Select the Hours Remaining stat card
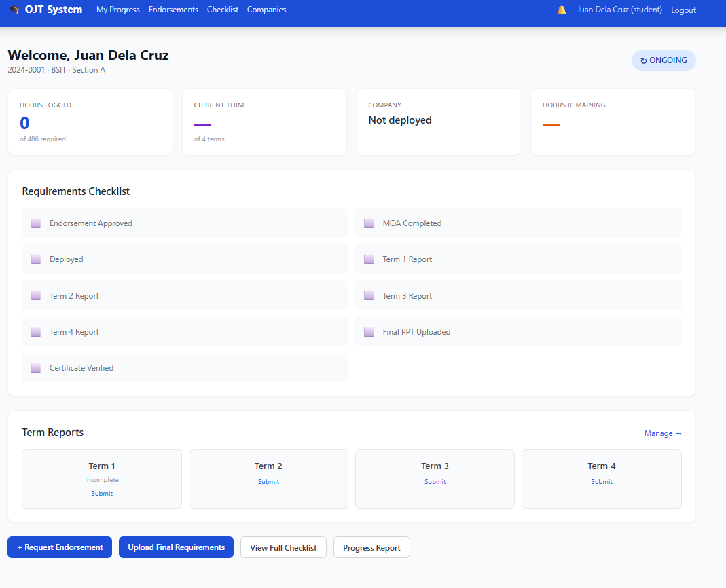The image size is (726, 588). click(x=613, y=122)
